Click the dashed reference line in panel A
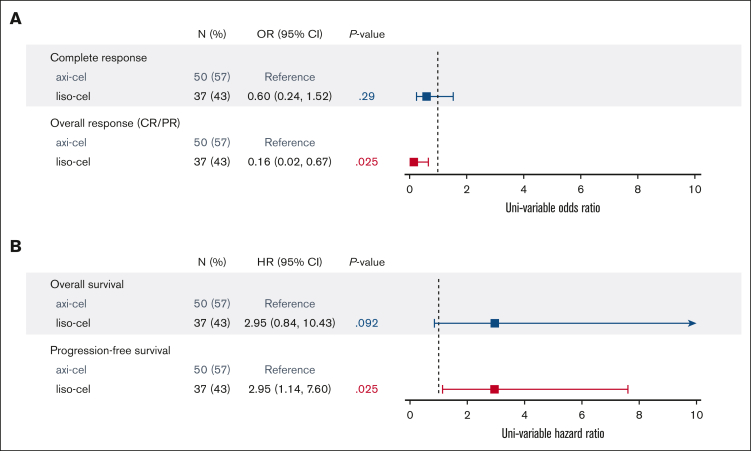This screenshot has height=451, width=751. pyautogui.click(x=438, y=110)
